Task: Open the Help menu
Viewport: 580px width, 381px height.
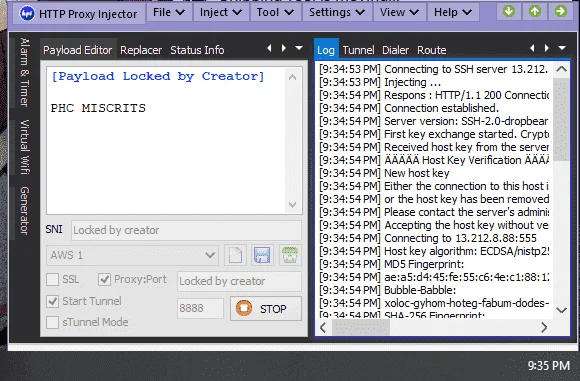Action: click(453, 13)
